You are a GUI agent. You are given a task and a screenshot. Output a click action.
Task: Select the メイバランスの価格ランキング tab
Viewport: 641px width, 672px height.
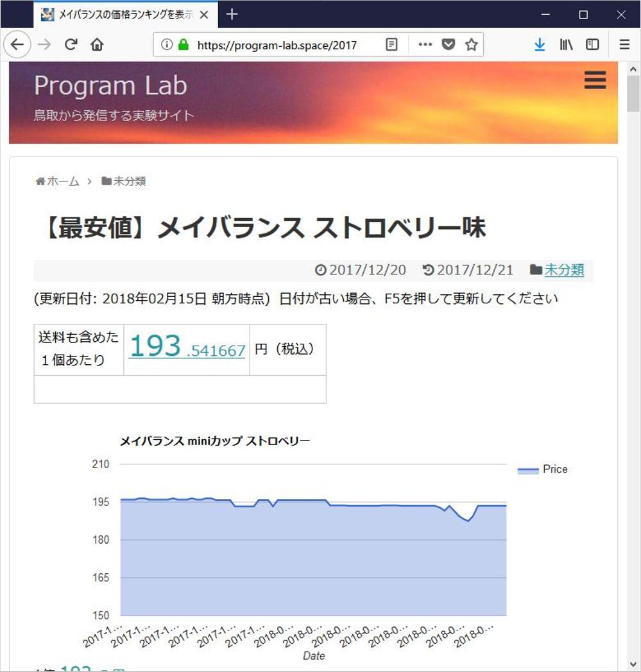[126, 15]
